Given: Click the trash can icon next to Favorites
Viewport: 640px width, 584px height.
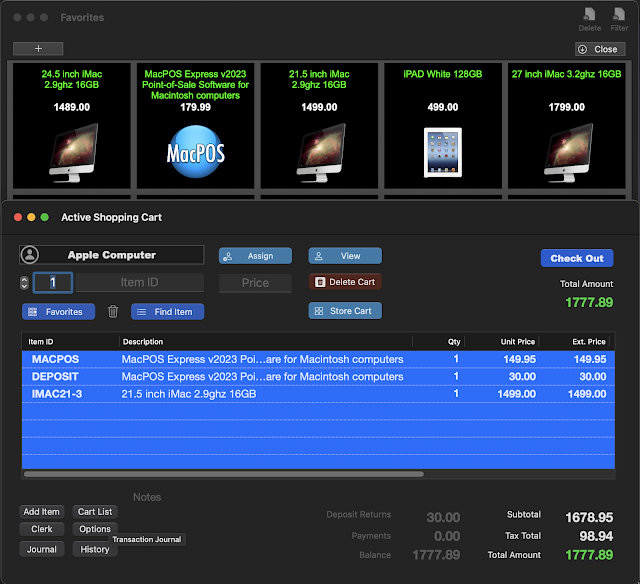Looking at the screenshot, I should [x=113, y=312].
